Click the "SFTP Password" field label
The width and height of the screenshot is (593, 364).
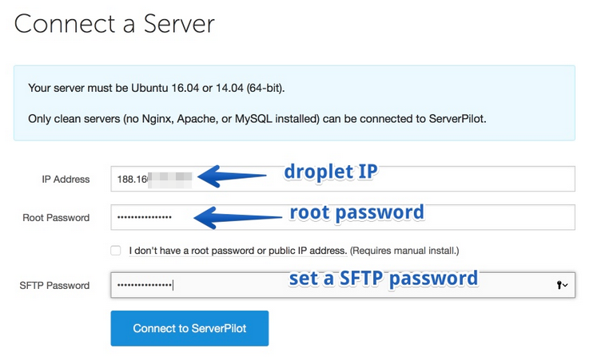click(x=54, y=286)
